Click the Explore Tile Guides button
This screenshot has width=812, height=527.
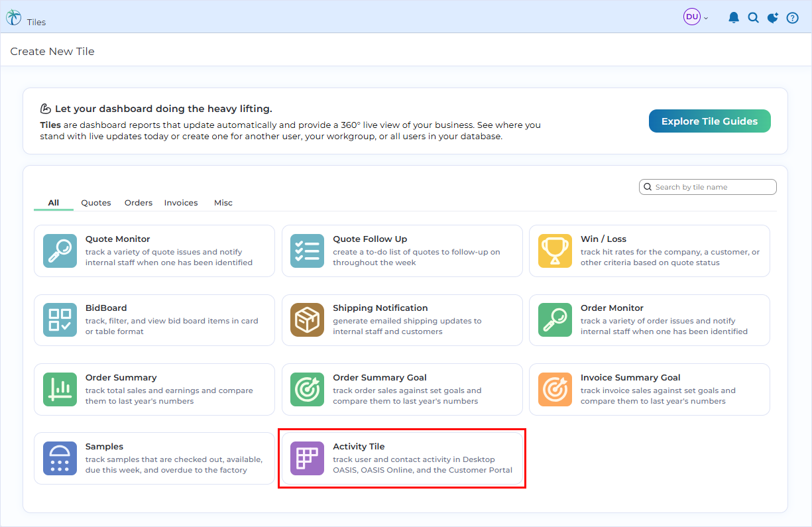tap(709, 121)
